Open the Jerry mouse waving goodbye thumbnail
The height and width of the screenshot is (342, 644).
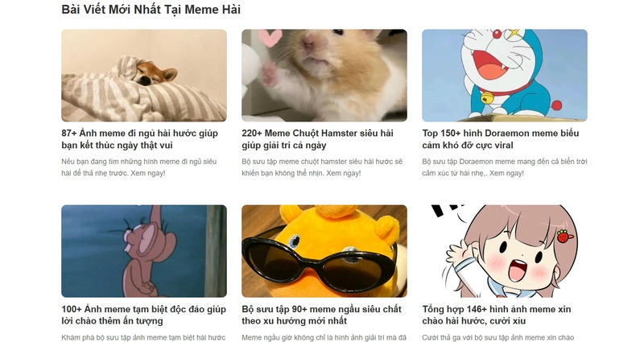pyautogui.click(x=144, y=251)
